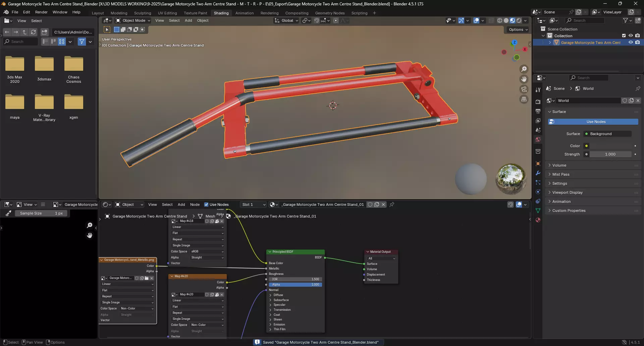Switch to the Geometry Nodes workspace tab
Image resolution: width=644 pixels, height=346 pixels.
click(x=330, y=13)
